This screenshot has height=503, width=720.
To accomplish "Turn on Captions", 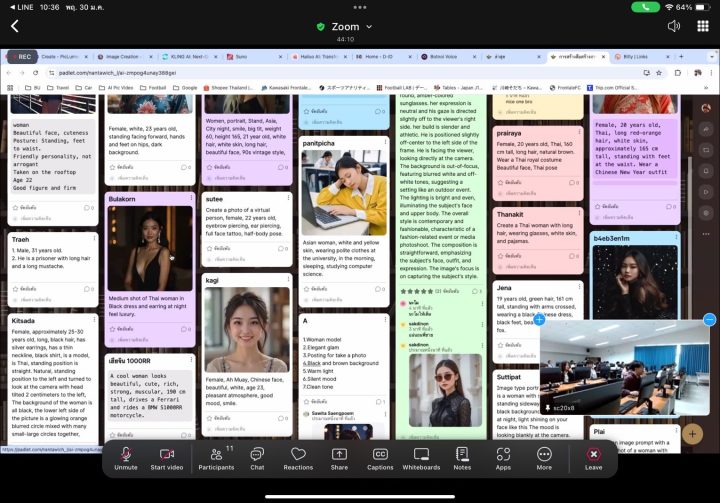I will pos(380,458).
